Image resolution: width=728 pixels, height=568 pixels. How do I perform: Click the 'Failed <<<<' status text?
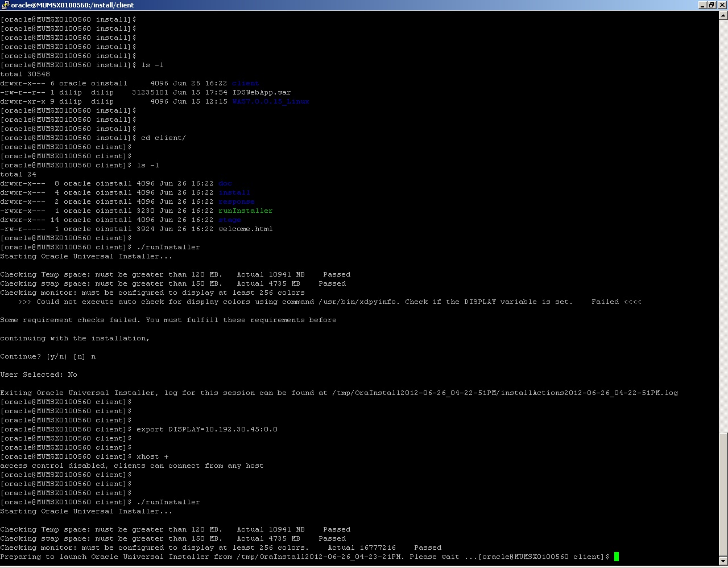coord(617,302)
